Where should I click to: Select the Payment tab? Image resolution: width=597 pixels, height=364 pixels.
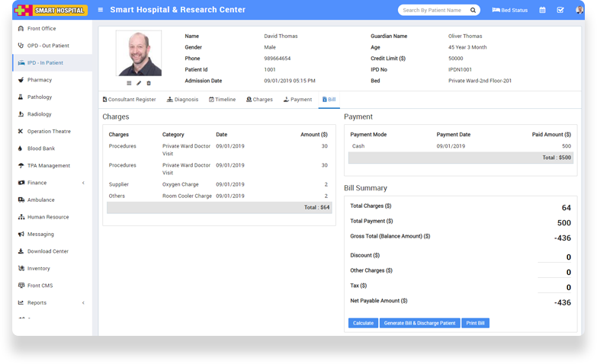[297, 100]
